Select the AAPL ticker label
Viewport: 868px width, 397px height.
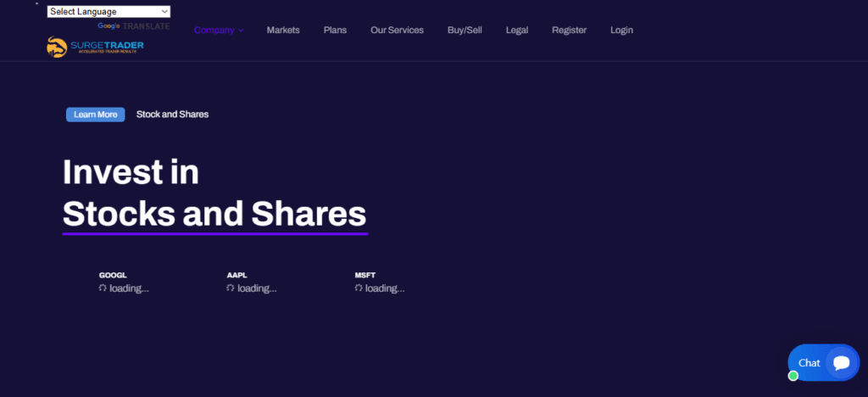point(236,276)
